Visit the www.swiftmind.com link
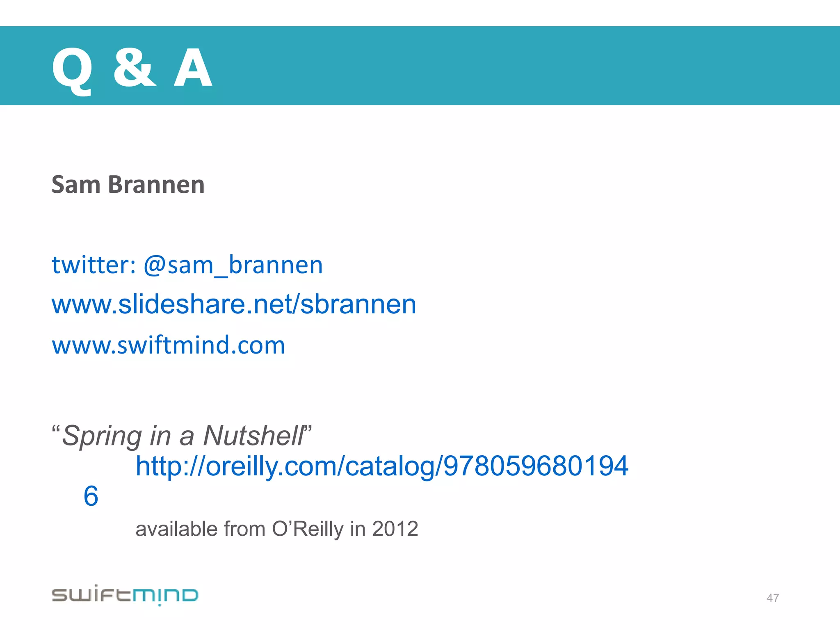Image resolution: width=840 pixels, height=630 pixels. pos(168,345)
